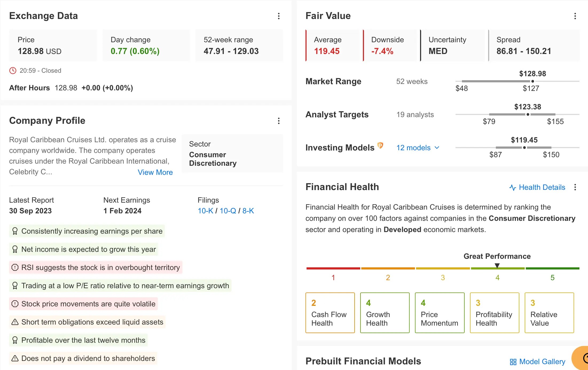Expand the 12 models dropdown
Screen dimensions: 588x370
click(x=418, y=148)
